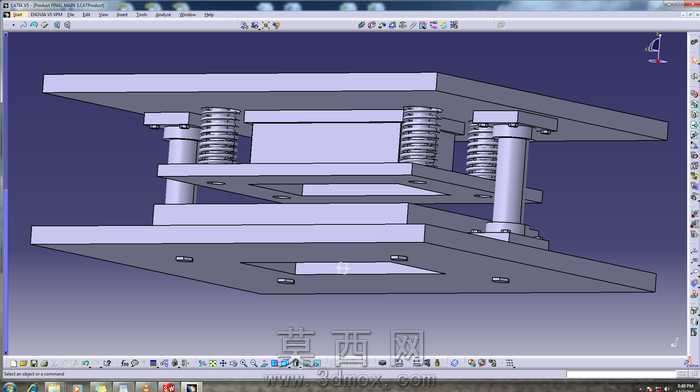Click the Zoom Out magnifier icon
The width and height of the screenshot is (700, 392).
click(254, 363)
